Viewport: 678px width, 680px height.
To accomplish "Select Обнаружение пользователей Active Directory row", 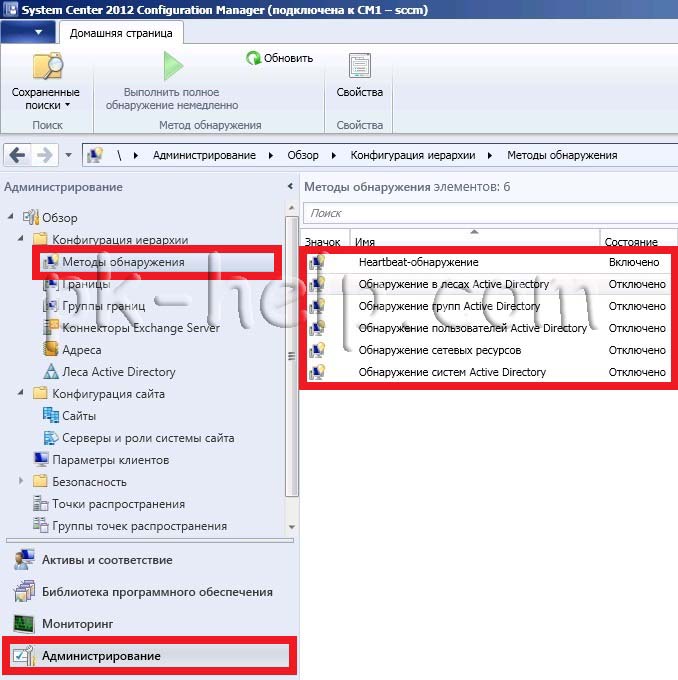I will [x=489, y=328].
